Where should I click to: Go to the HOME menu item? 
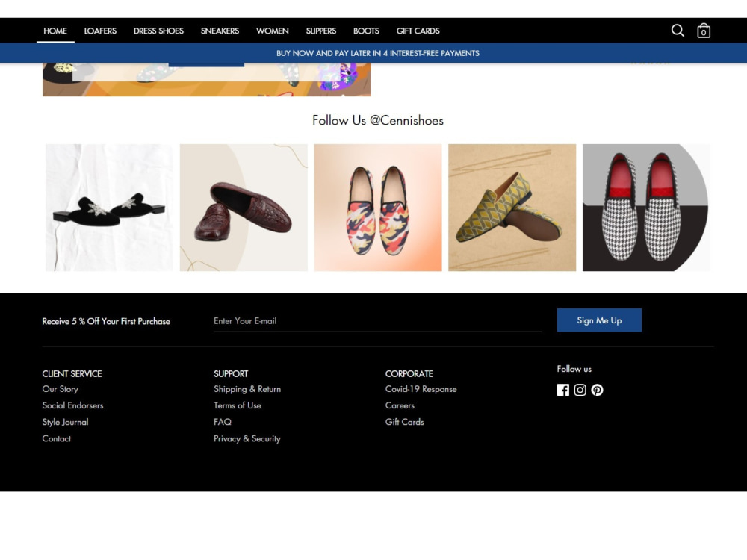tap(55, 31)
